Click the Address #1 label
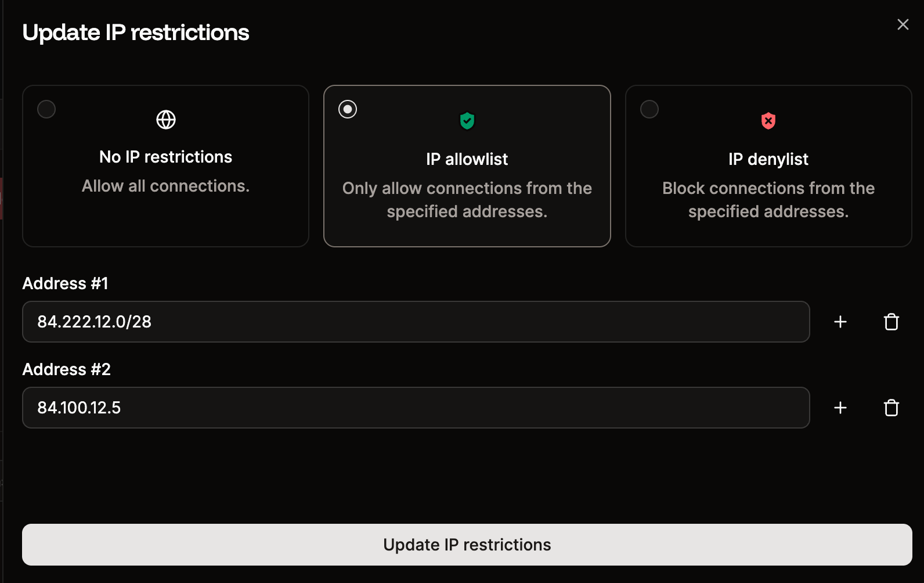 click(x=65, y=283)
